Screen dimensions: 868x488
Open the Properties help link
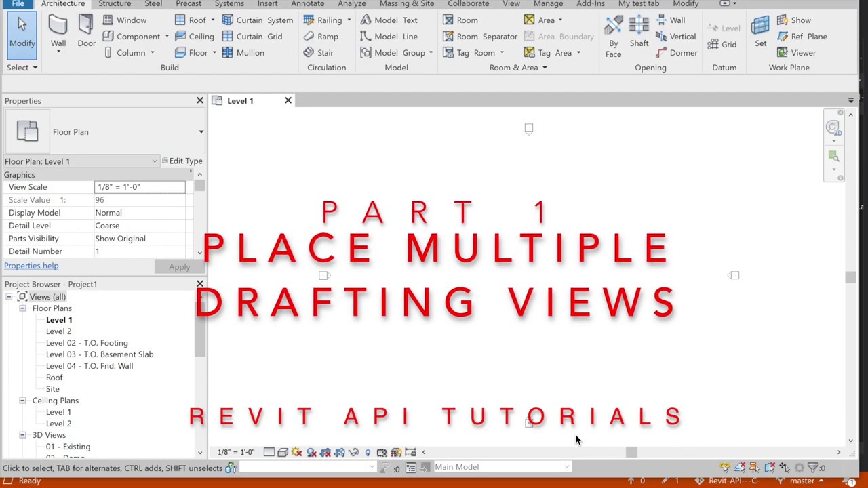[x=31, y=266]
